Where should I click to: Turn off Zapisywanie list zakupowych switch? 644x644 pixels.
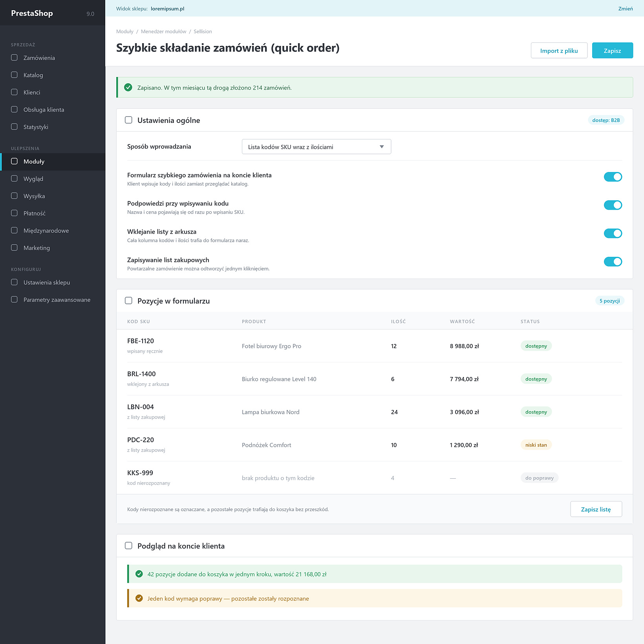[613, 262]
